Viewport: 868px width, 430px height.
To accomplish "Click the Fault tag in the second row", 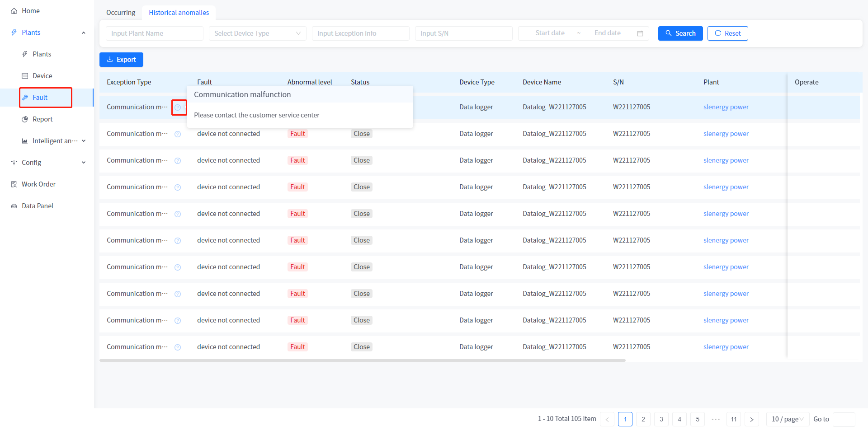I will point(297,134).
